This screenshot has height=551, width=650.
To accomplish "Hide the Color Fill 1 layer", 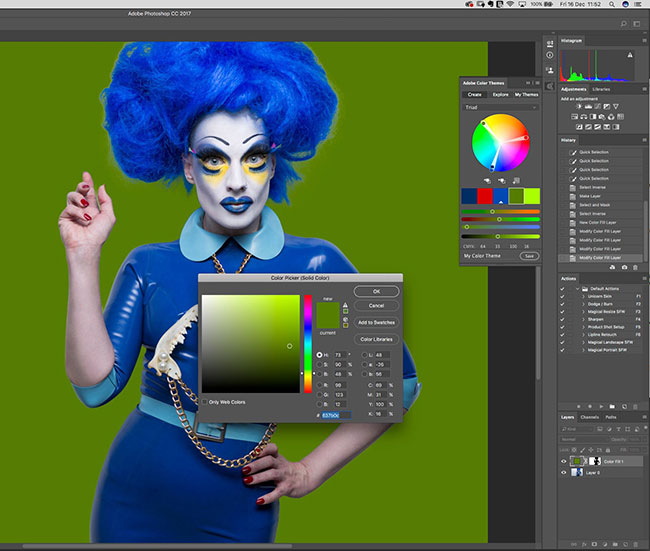I will [x=565, y=462].
